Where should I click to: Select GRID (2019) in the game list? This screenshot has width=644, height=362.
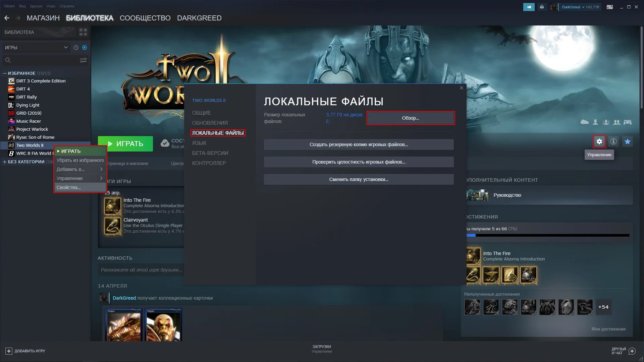(x=29, y=113)
